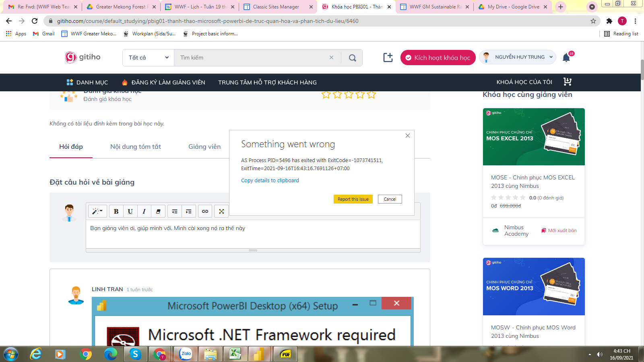Click into the question text area
The image size is (644, 362).
(x=253, y=234)
